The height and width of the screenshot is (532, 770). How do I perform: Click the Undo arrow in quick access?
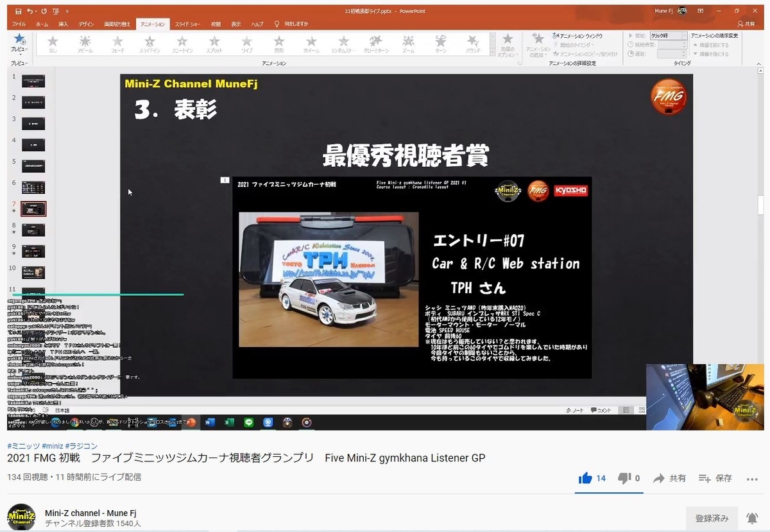pos(31,11)
